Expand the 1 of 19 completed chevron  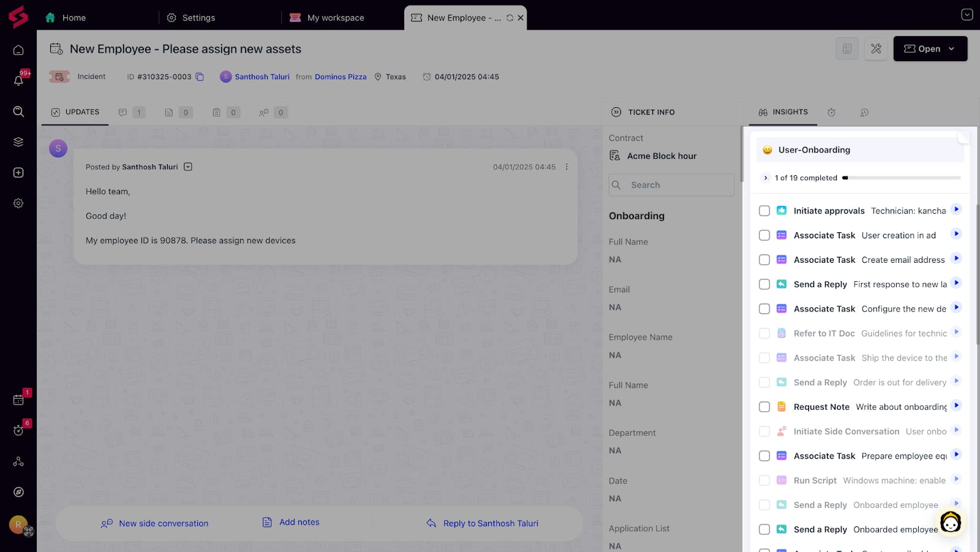pyautogui.click(x=766, y=178)
